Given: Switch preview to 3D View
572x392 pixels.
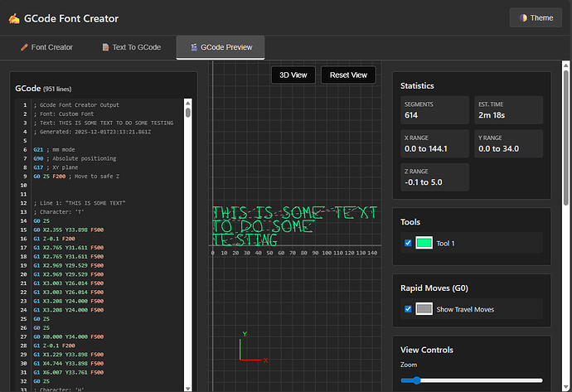Looking at the screenshot, I should [293, 75].
